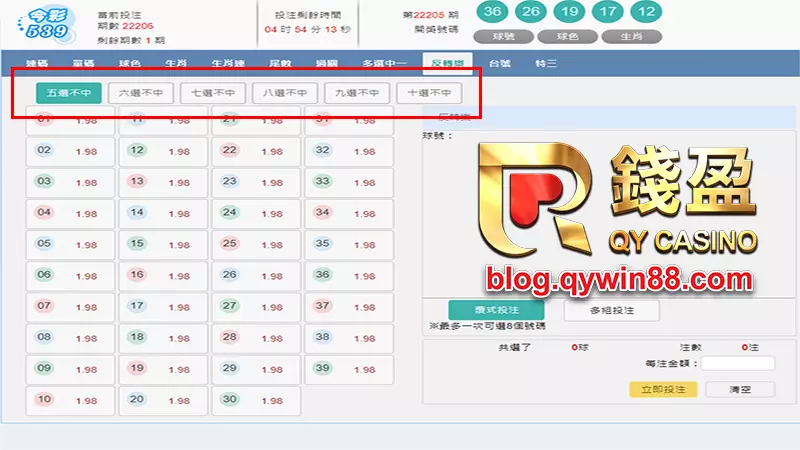The width and height of the screenshot is (800, 450).
Task: Click the 今彩539 logo
Action: tap(46, 24)
